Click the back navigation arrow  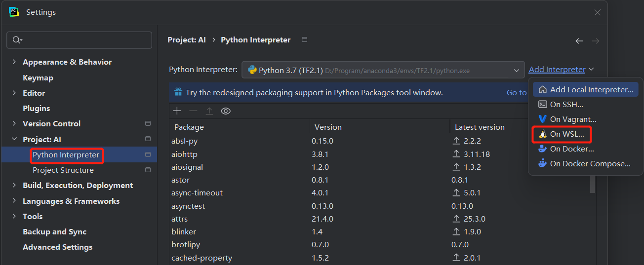(579, 41)
